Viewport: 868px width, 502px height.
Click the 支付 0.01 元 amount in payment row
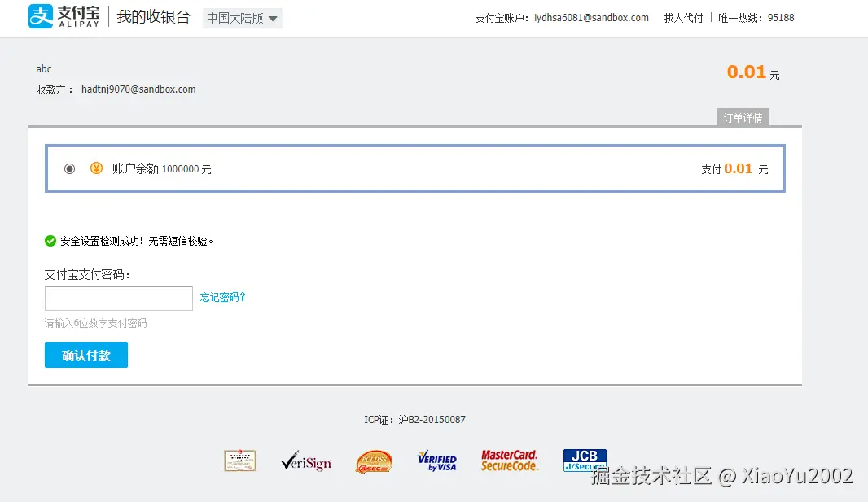[734, 168]
